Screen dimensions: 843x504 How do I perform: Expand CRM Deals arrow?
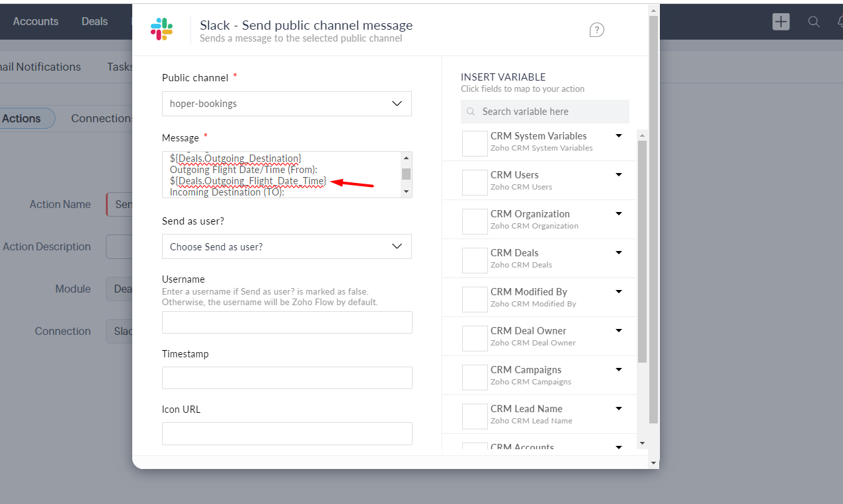pyautogui.click(x=619, y=252)
